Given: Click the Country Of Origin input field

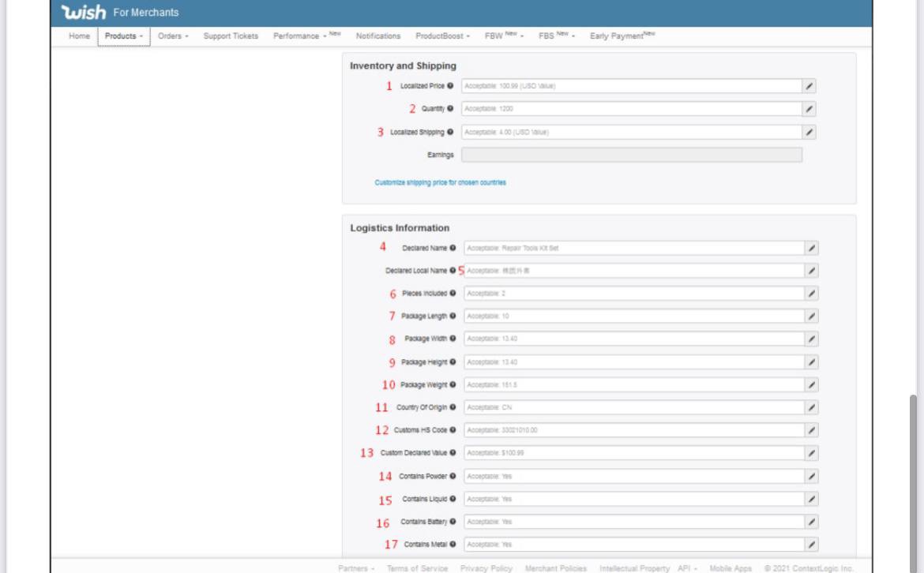Looking at the screenshot, I should click(x=634, y=407).
